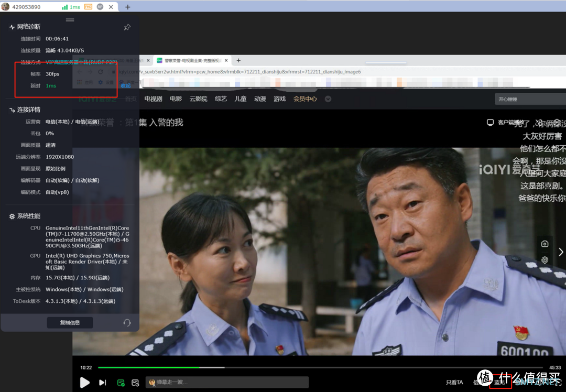Click the episode title 第1集 入警的我
The height and width of the screenshot is (392, 566).
click(154, 123)
